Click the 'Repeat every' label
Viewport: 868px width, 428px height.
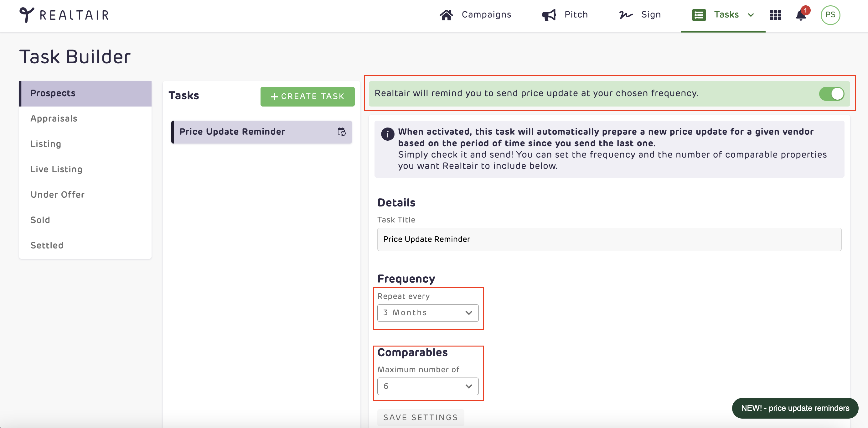point(403,296)
